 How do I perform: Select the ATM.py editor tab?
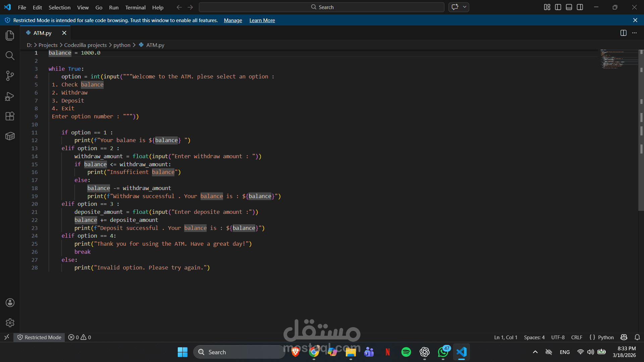tap(42, 33)
